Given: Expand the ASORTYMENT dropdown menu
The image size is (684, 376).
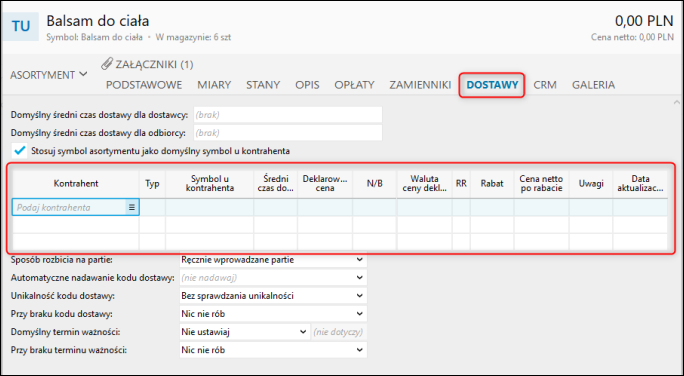Looking at the screenshot, I should [x=48, y=75].
